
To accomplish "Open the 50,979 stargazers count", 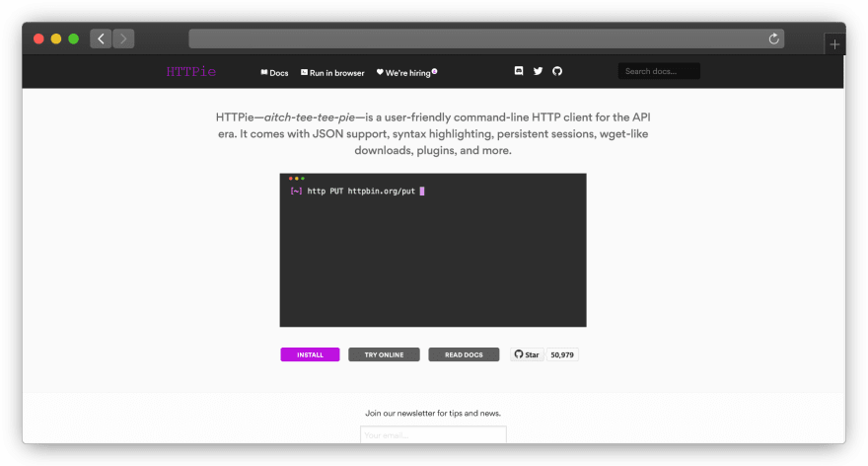I will coord(562,354).
